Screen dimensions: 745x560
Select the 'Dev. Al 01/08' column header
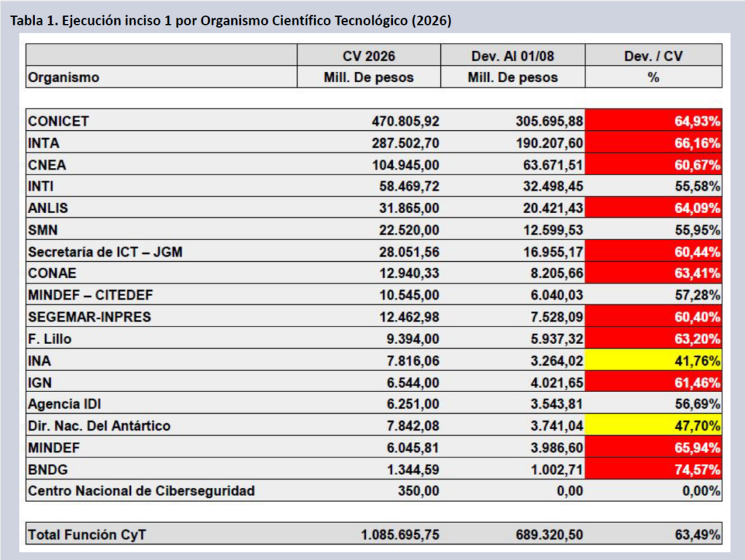tap(513, 56)
